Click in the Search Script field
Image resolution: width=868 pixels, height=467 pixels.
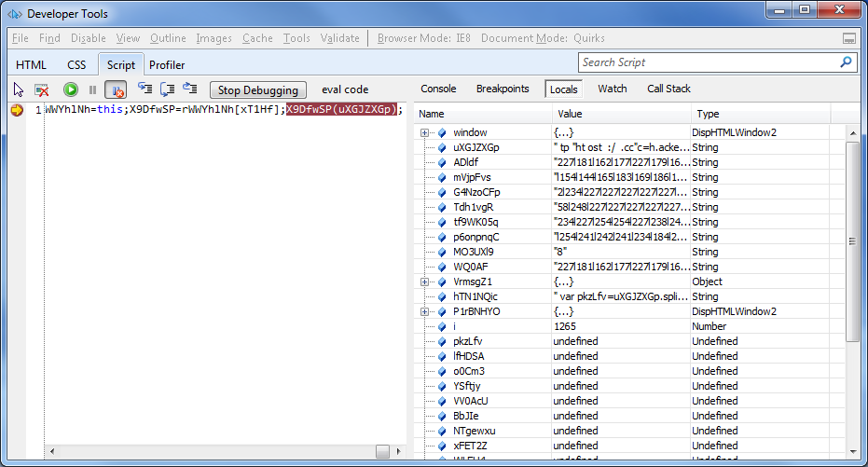707,62
